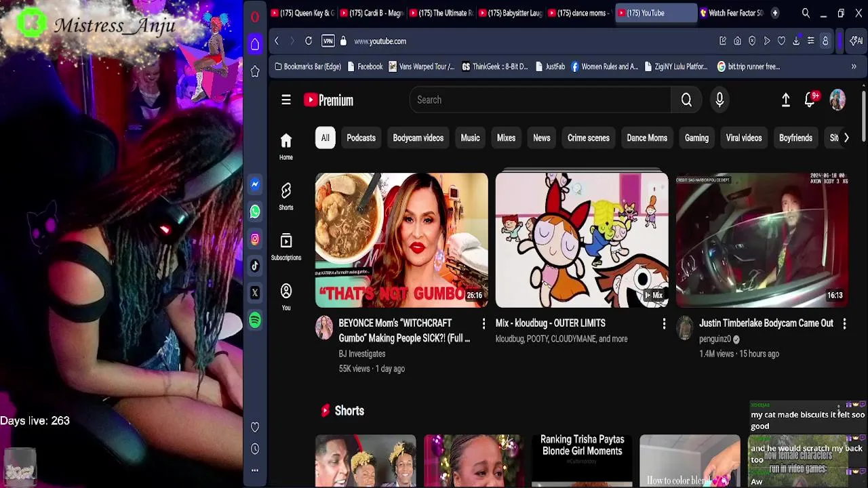Open Spotify in the Opera sidebar
The image size is (868, 488).
point(255,320)
